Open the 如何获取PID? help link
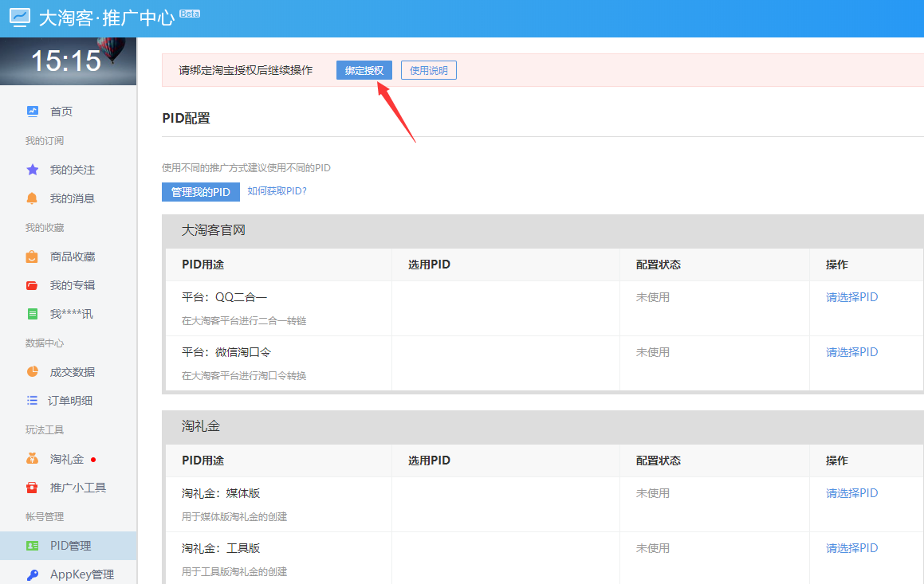This screenshot has height=584, width=924. 277,191
